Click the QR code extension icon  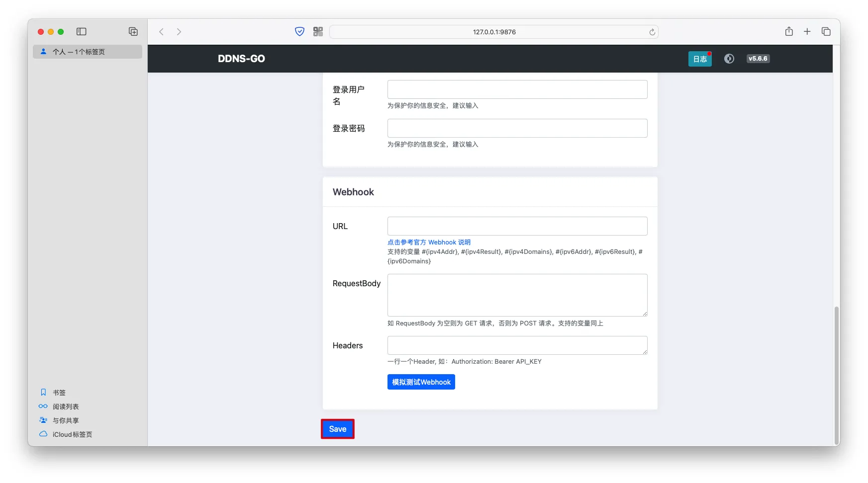(318, 32)
